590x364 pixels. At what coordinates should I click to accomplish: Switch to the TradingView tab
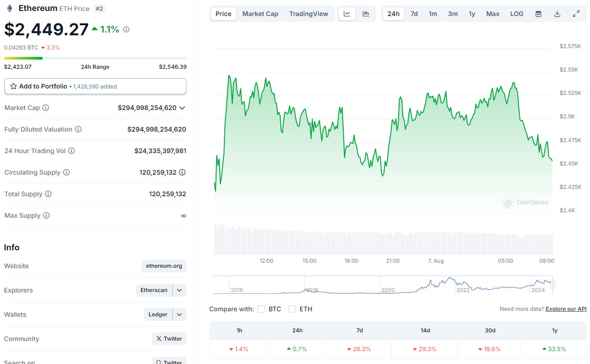(309, 14)
